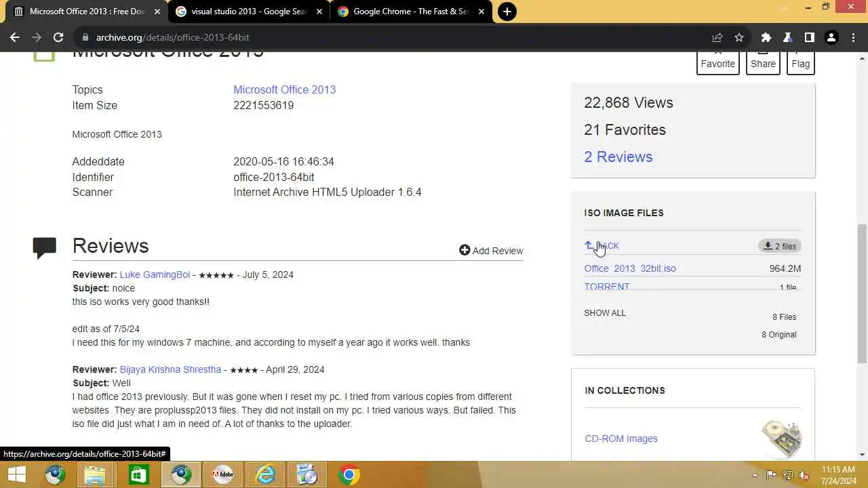
Task: Click the scrollbar up arrow
Action: (x=862, y=58)
